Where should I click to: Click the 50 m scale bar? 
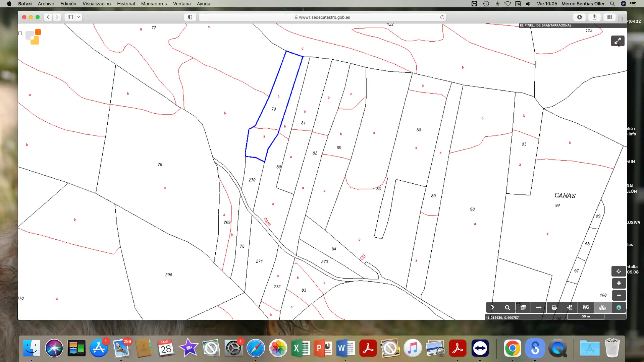[586, 316]
